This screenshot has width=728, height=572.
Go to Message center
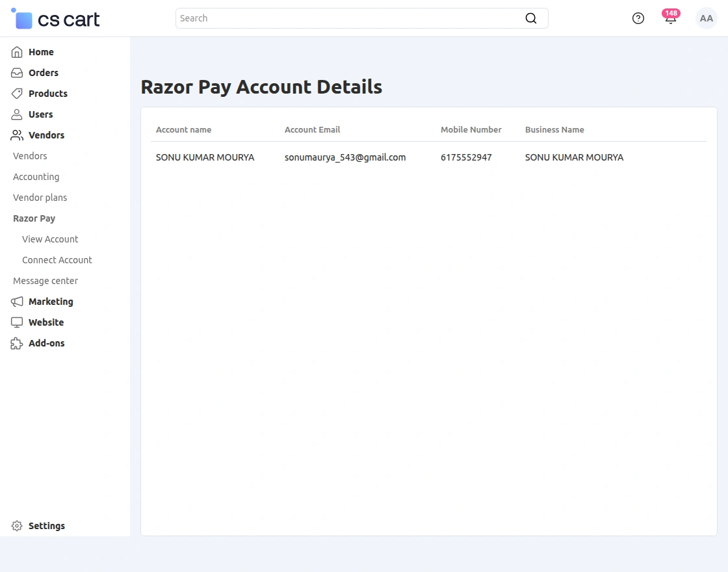pyautogui.click(x=45, y=281)
